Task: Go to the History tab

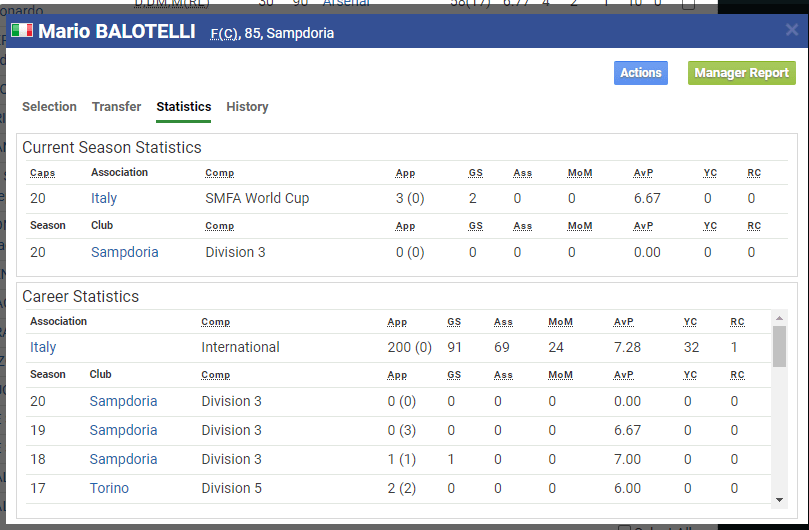Action: pos(247,107)
